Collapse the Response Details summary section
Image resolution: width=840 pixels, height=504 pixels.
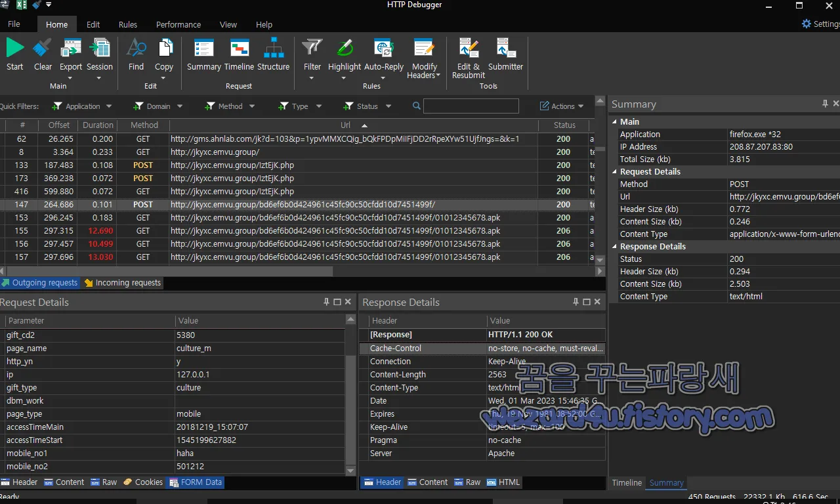pos(615,246)
